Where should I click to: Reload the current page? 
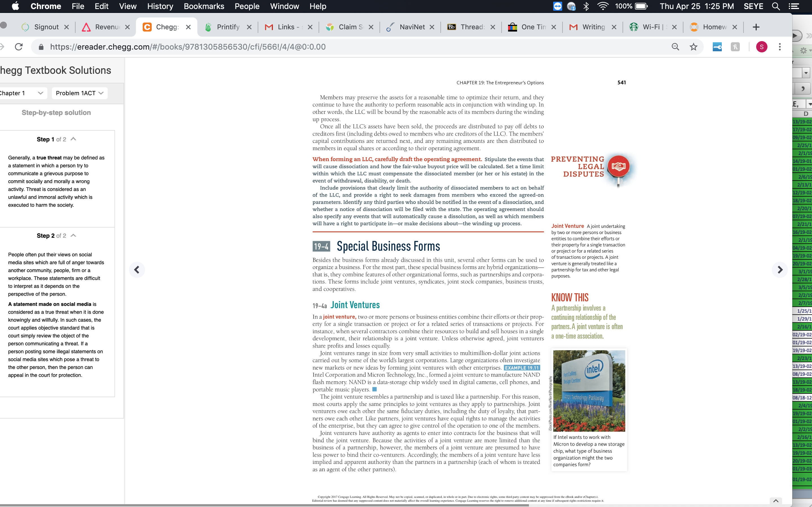click(19, 46)
